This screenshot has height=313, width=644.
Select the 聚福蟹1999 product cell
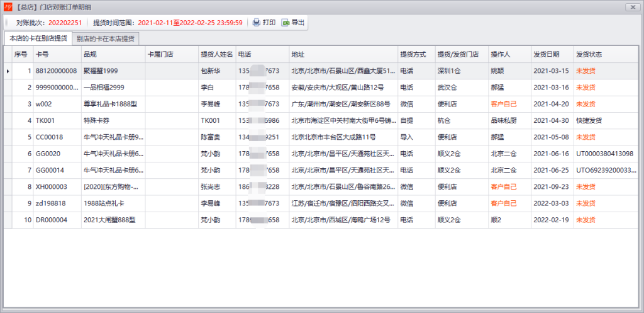tap(113, 71)
